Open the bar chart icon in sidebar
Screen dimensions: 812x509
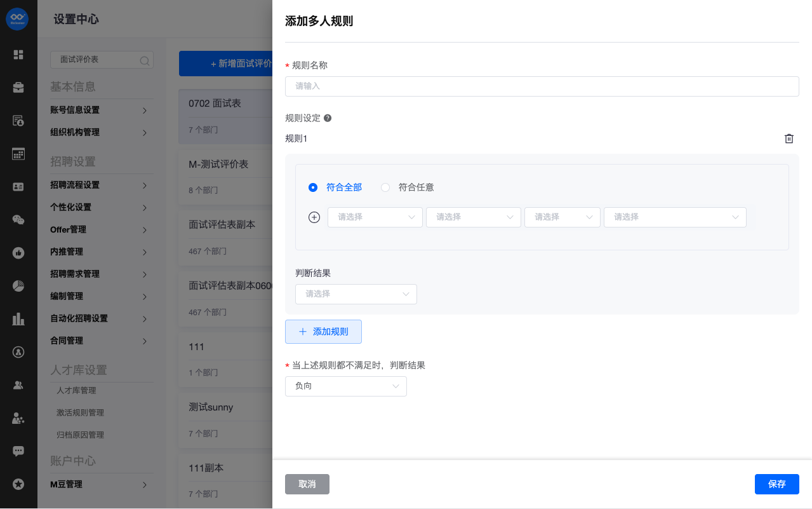click(x=18, y=318)
